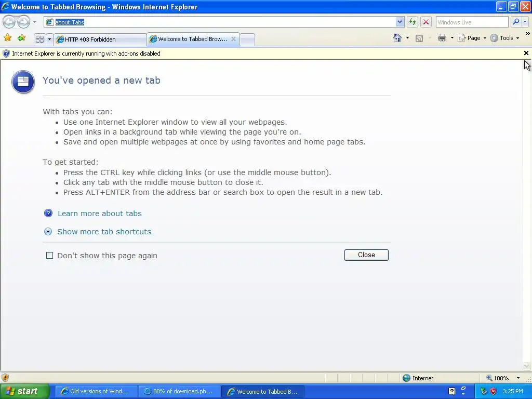Open the recent pages dropdown beside Forward
Viewport: 532px width, 399px height.
click(x=35, y=22)
